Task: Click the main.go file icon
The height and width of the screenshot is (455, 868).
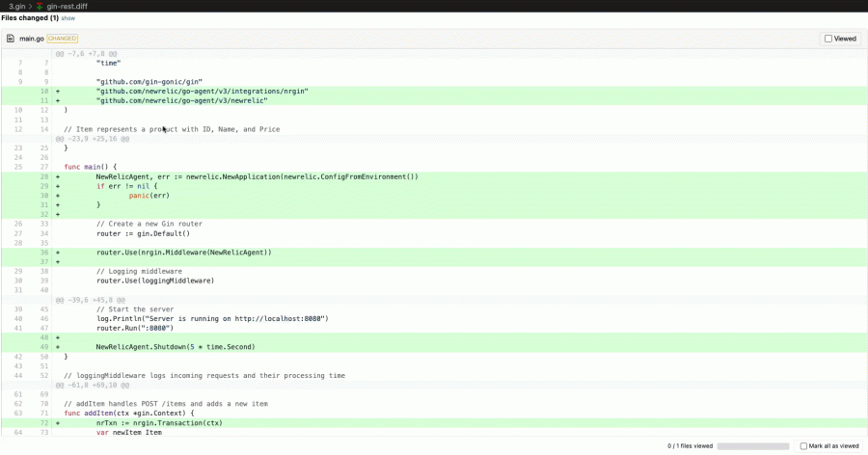Action: [x=11, y=39]
